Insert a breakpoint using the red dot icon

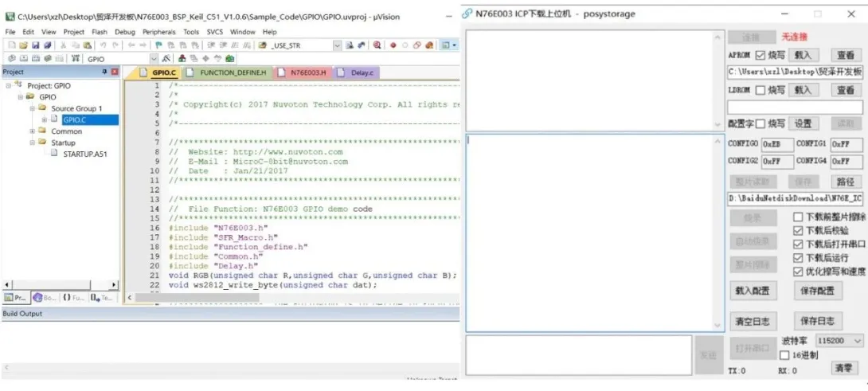(x=393, y=45)
